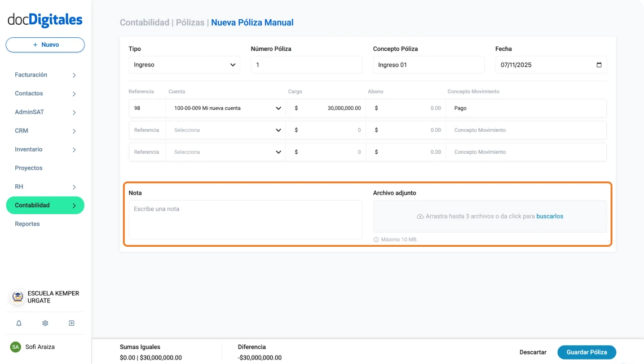Click the Descartar button

(x=532, y=352)
